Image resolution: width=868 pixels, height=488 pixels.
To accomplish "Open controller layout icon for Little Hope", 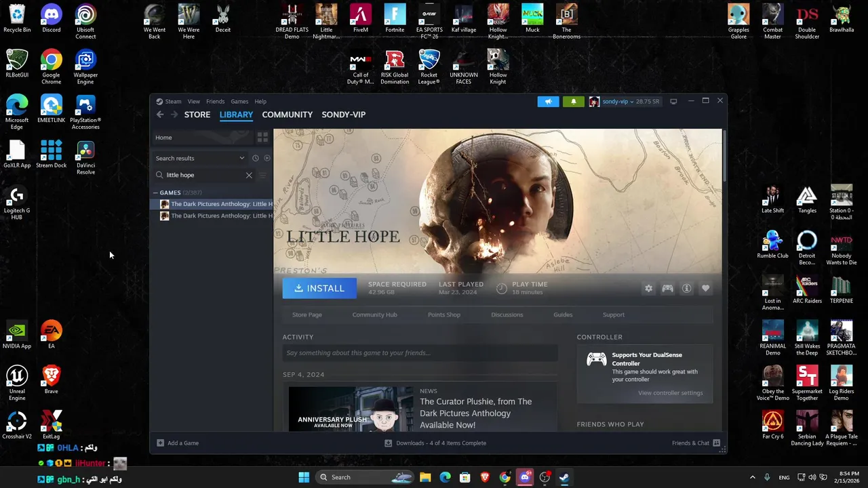I will (667, 289).
